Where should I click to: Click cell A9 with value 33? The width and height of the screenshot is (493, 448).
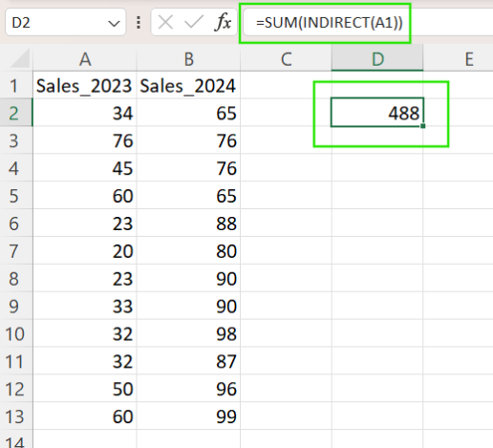(85, 306)
